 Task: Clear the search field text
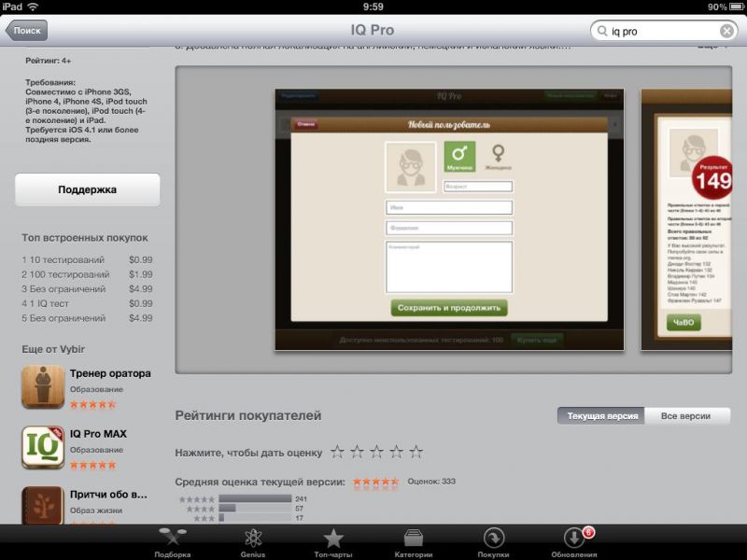[726, 31]
